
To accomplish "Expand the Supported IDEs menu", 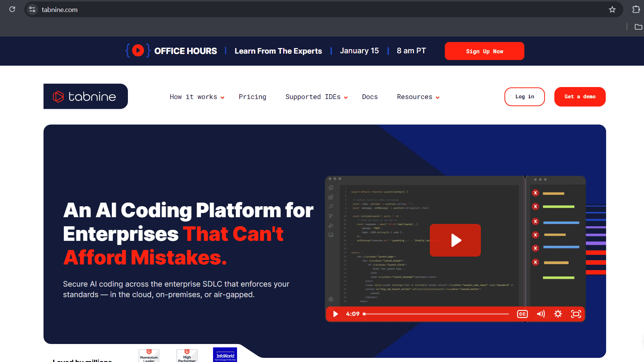I will [317, 97].
